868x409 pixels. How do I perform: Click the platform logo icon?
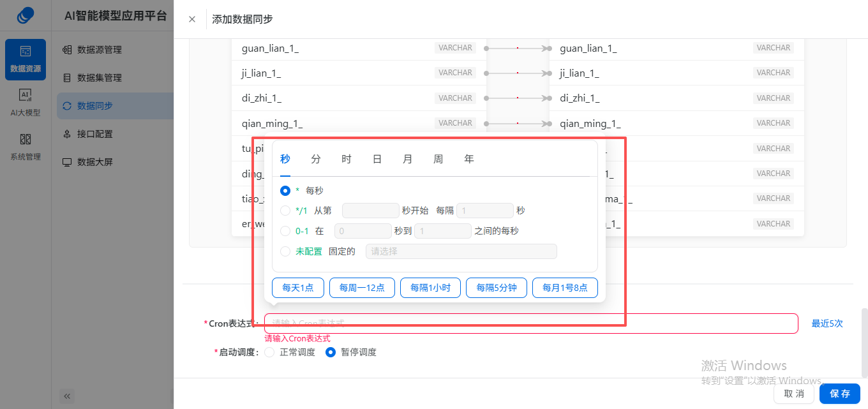[x=26, y=15]
